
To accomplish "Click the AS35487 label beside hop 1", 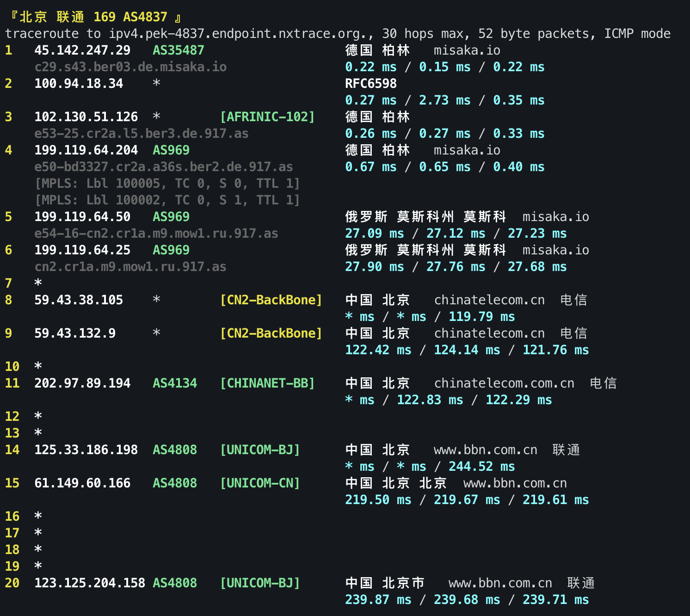I will click(178, 50).
